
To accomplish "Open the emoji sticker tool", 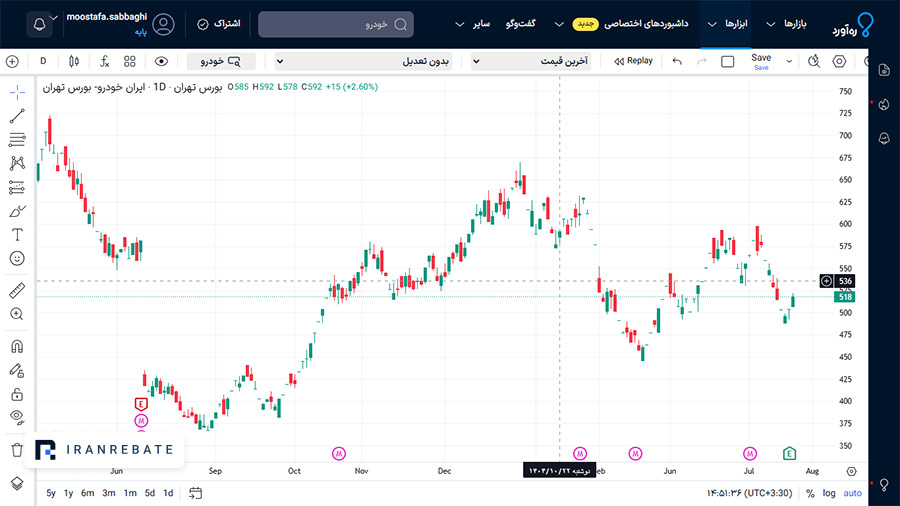I will pyautogui.click(x=17, y=259).
